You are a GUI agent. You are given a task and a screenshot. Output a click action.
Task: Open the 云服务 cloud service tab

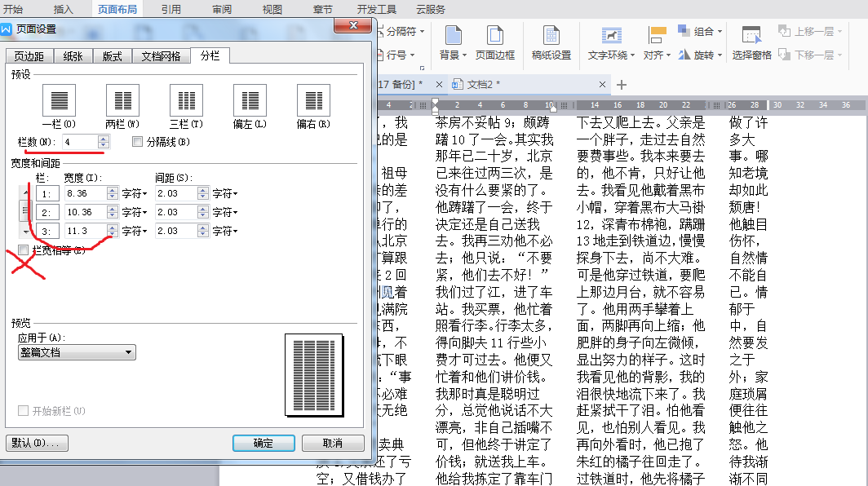coord(431,9)
